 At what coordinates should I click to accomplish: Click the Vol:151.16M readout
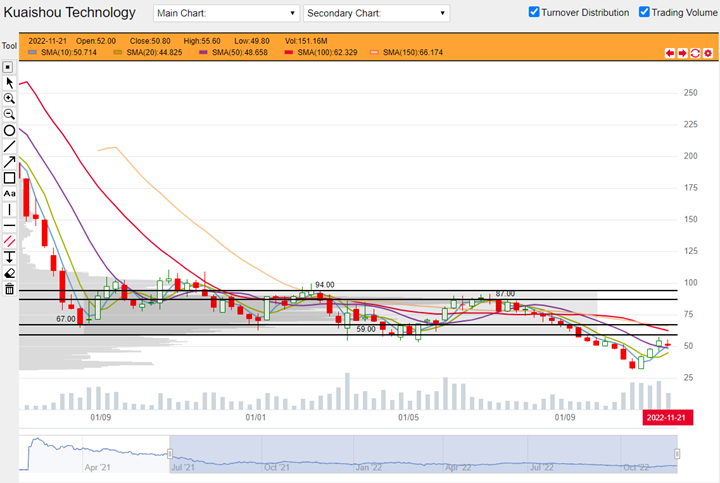(x=306, y=41)
